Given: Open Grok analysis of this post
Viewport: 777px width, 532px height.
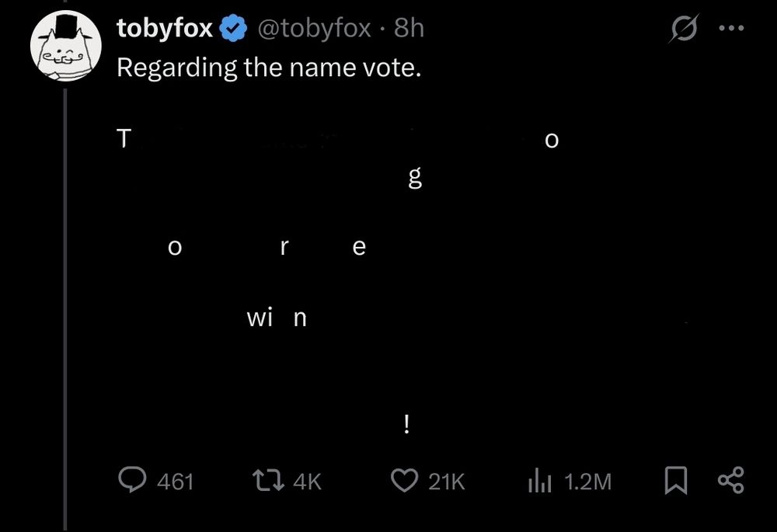Looking at the screenshot, I should (683, 27).
